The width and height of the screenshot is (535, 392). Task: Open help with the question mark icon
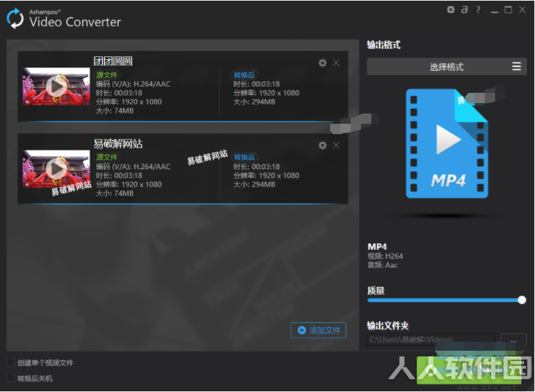[x=478, y=10]
